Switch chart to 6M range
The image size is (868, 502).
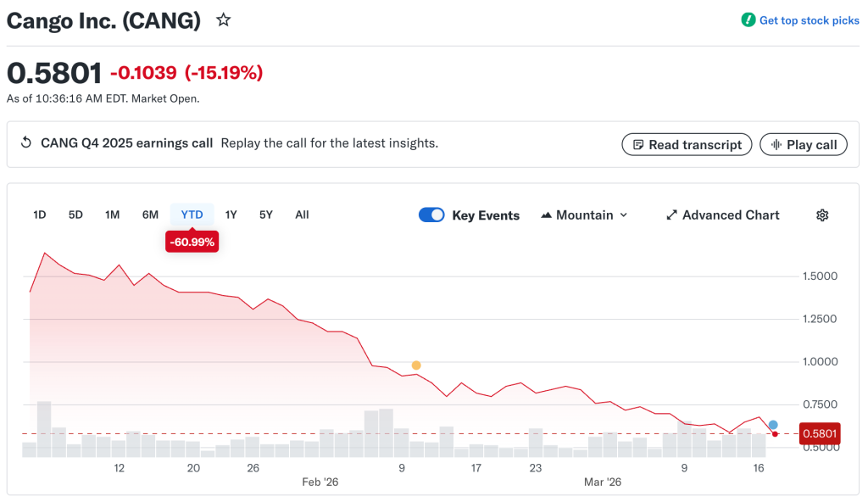tap(150, 215)
